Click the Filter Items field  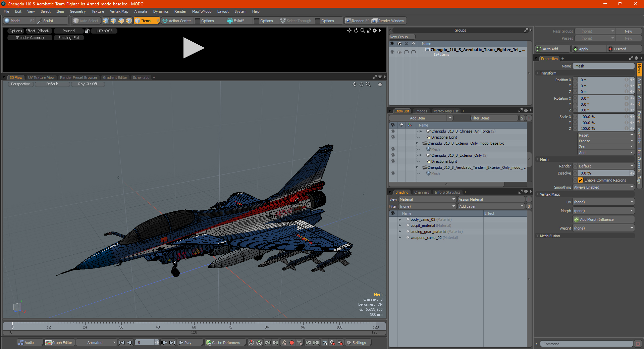(x=494, y=118)
